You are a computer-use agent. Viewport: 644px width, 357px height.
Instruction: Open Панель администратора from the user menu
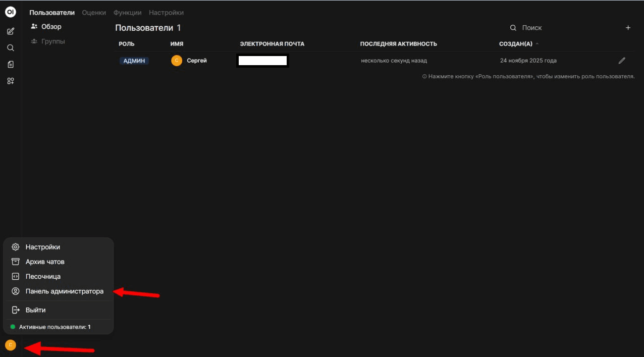(65, 291)
